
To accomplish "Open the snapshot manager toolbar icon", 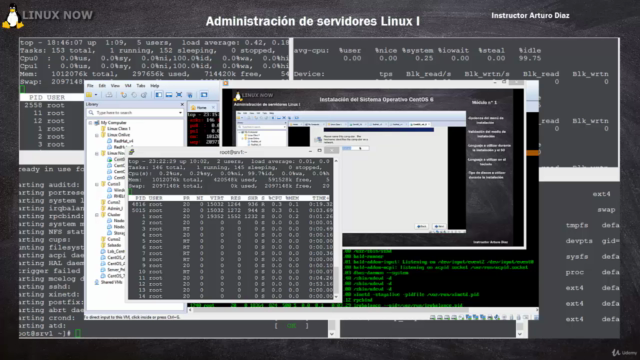I will (144, 95).
